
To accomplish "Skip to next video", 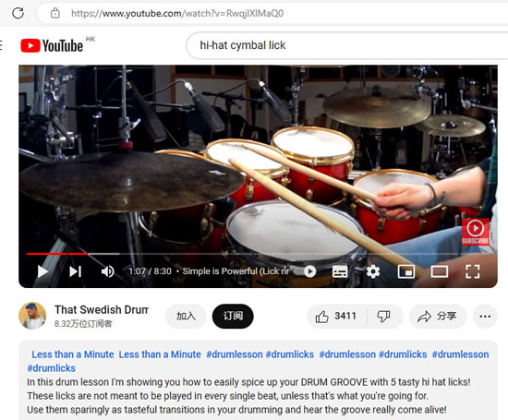I will pyautogui.click(x=75, y=271).
